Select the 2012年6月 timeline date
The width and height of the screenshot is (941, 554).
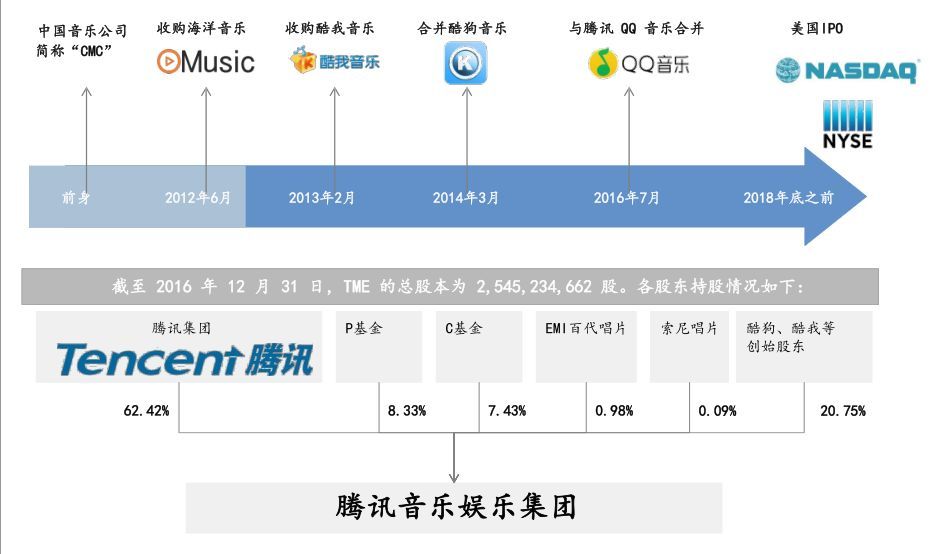198,197
